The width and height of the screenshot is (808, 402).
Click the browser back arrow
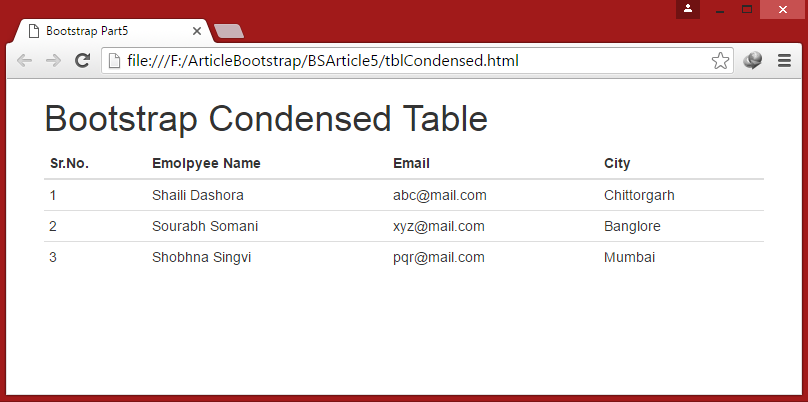[x=25, y=61]
